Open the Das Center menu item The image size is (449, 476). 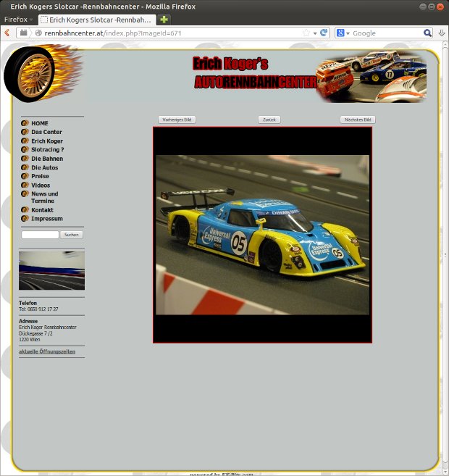pos(46,132)
